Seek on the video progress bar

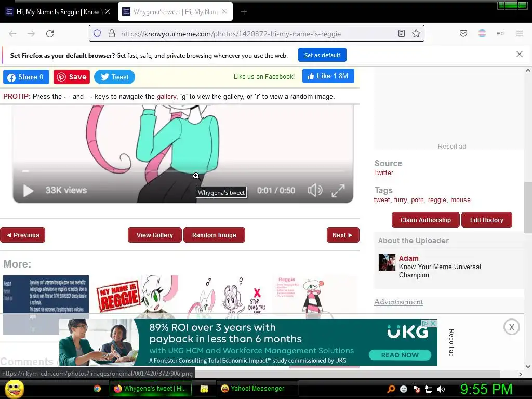pyautogui.click(x=183, y=171)
